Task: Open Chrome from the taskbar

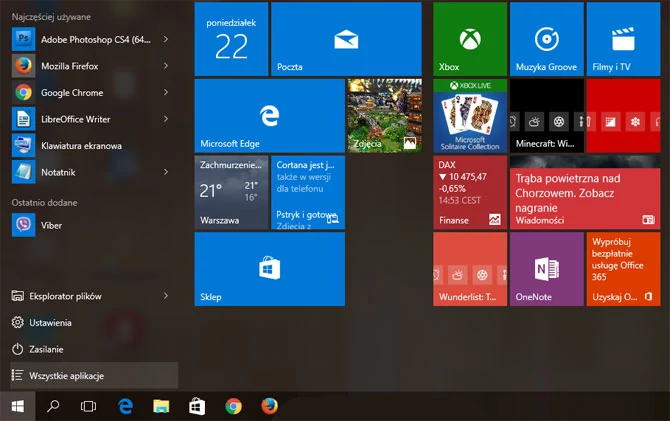Action: pos(233,406)
